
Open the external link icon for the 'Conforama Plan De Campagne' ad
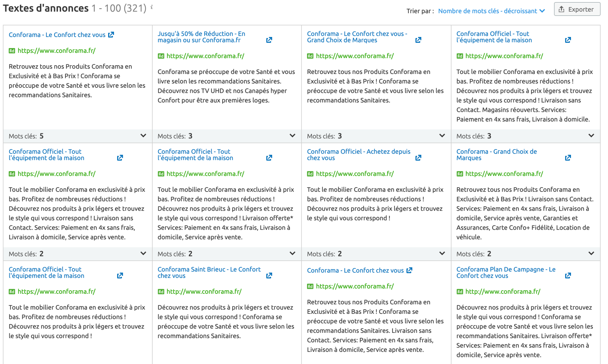click(x=568, y=276)
